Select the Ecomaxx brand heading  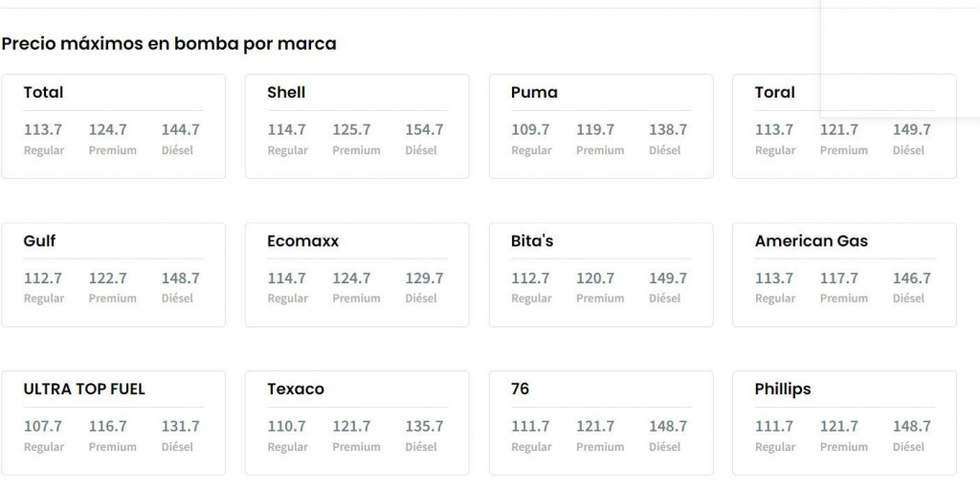tap(303, 240)
